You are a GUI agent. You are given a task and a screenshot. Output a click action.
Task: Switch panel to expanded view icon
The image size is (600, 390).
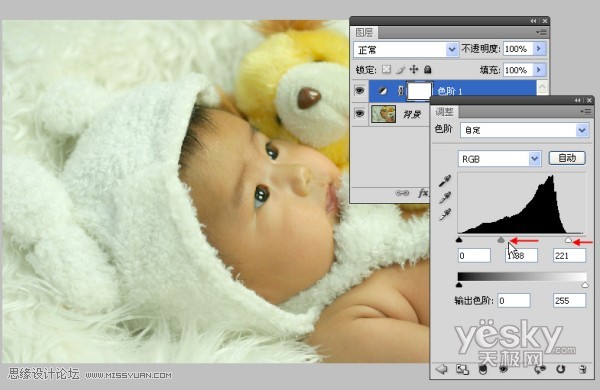click(x=462, y=369)
